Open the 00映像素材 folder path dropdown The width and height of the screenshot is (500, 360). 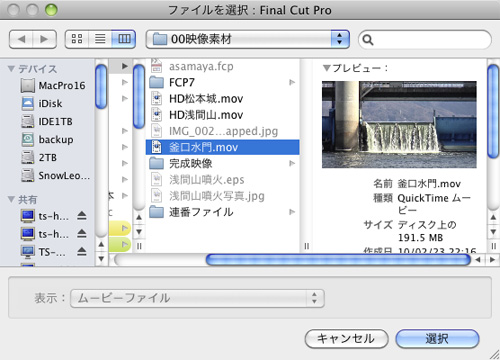click(248, 39)
